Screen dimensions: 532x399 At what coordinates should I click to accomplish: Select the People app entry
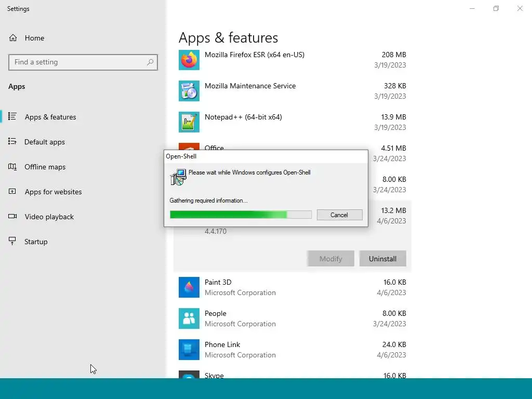[x=292, y=318]
